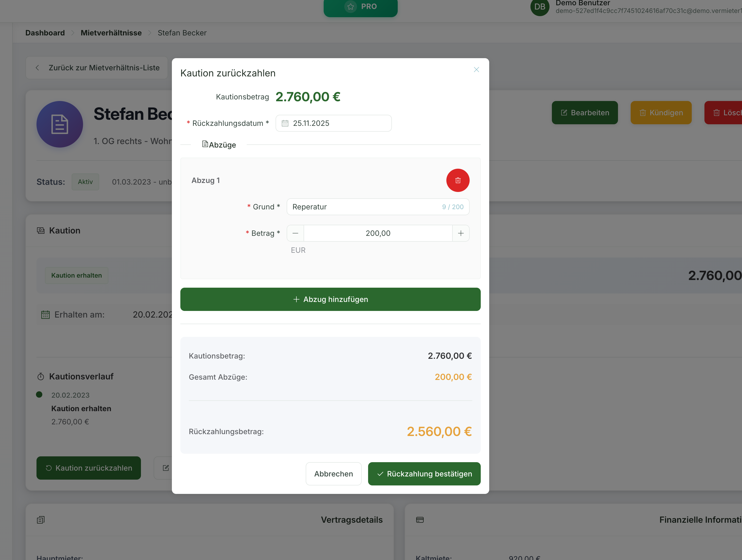Image resolution: width=742 pixels, height=560 pixels.
Task: Increase Betrag with plus button
Action: point(461,233)
